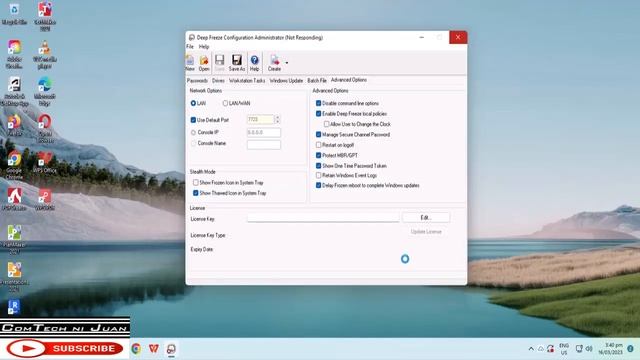Check Restart on logoff

pyautogui.click(x=318, y=145)
